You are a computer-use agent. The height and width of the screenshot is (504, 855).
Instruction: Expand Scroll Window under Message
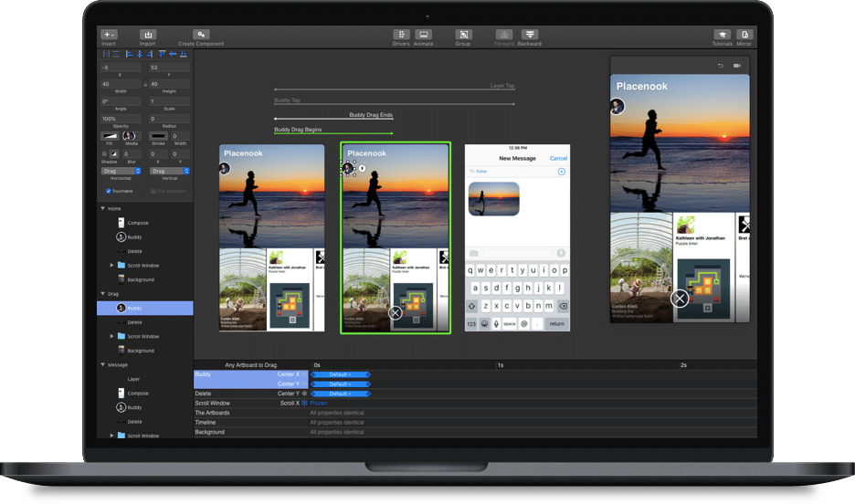coord(111,436)
